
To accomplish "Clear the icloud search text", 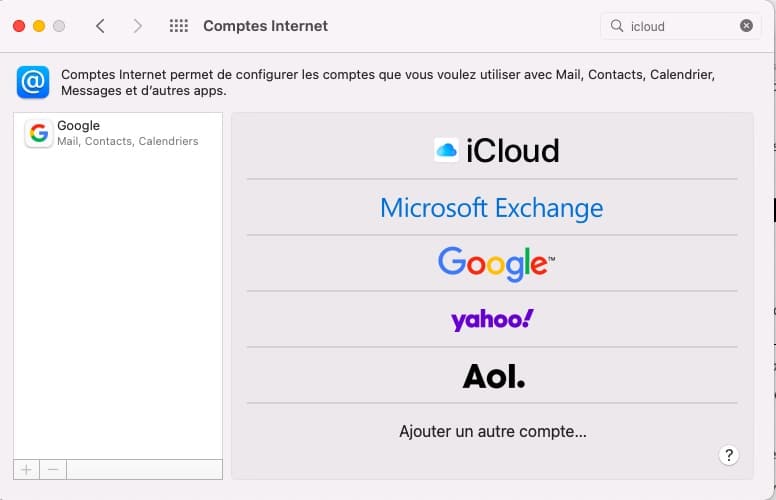I will 746,26.
